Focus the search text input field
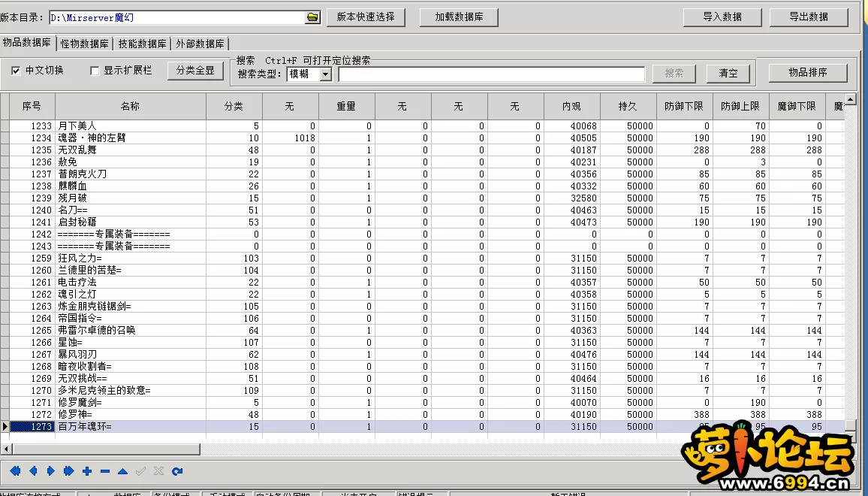 coord(492,74)
